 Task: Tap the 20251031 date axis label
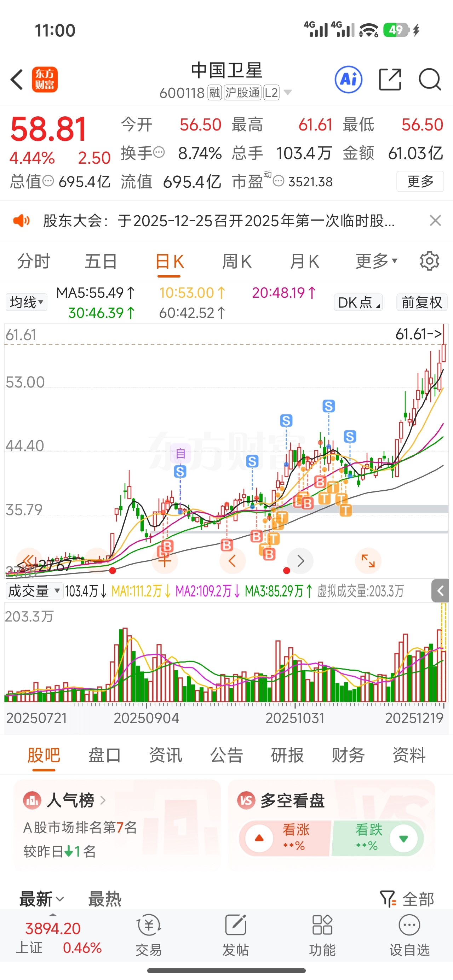(x=295, y=718)
